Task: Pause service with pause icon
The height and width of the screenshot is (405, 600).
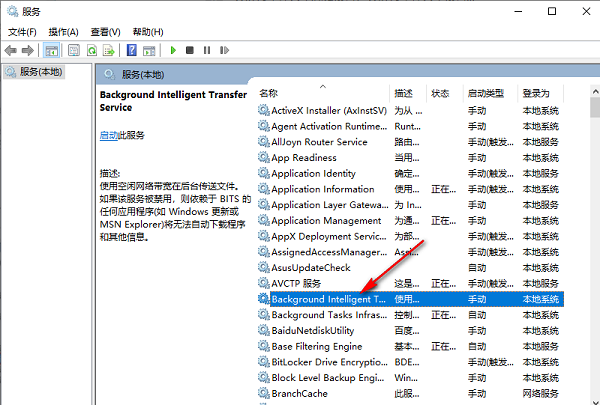Action: pyautogui.click(x=207, y=50)
